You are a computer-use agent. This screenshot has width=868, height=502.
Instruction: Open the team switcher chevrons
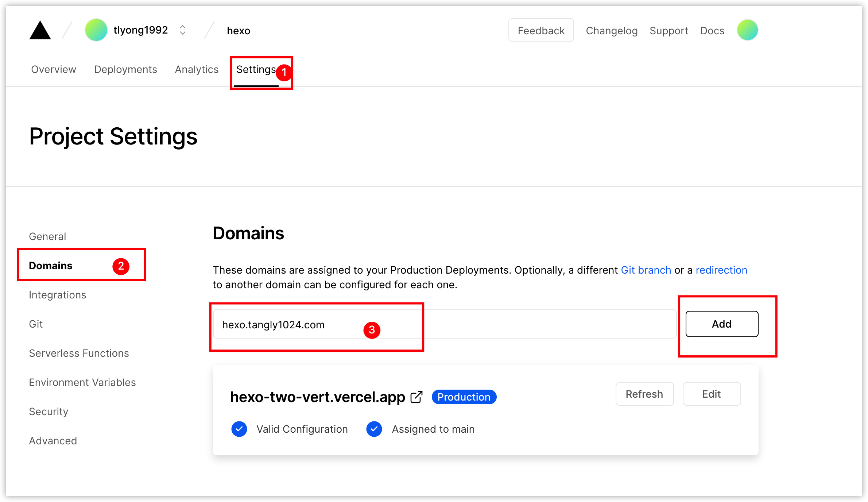click(x=183, y=30)
